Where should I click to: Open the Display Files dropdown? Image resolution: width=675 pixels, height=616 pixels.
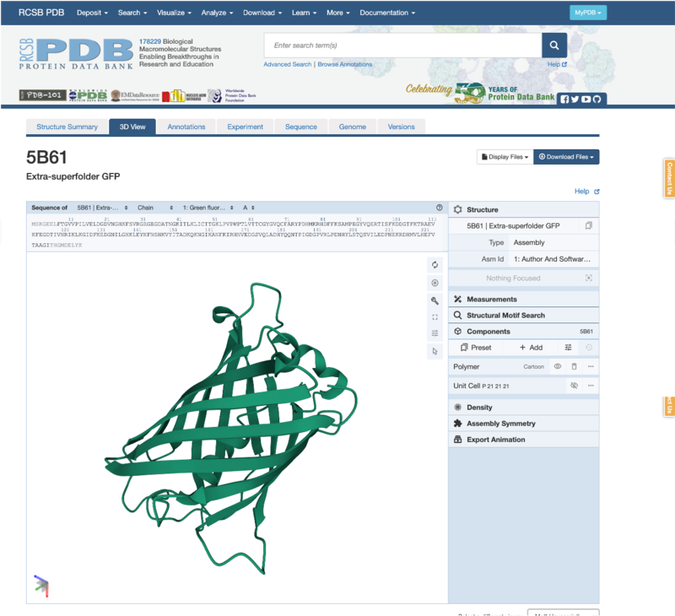[505, 157]
